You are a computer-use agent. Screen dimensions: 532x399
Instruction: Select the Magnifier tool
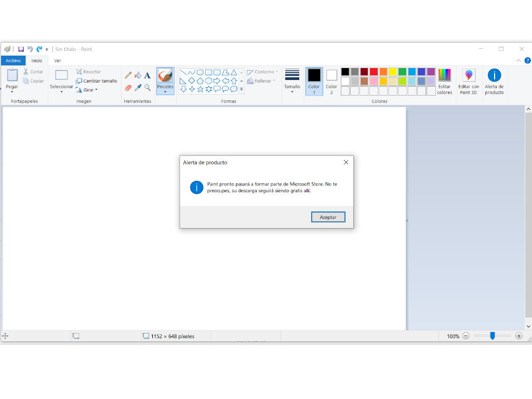(148, 88)
